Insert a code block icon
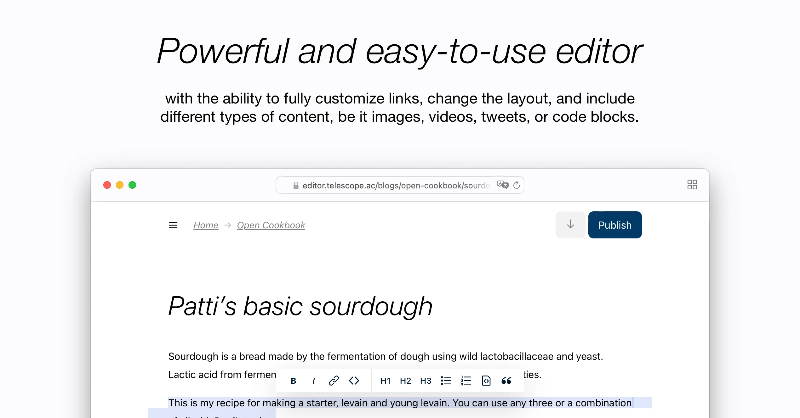Screen dimensions: 800x418 tap(486, 381)
